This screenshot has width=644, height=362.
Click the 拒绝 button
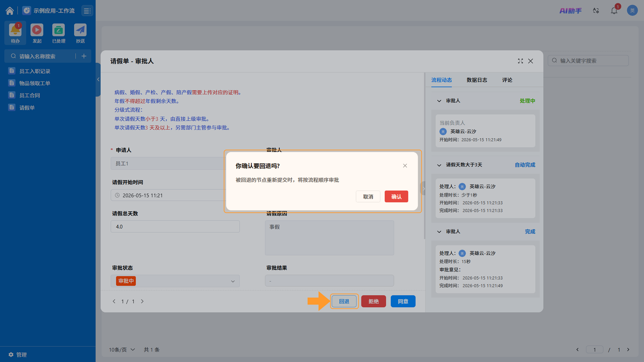tap(373, 301)
